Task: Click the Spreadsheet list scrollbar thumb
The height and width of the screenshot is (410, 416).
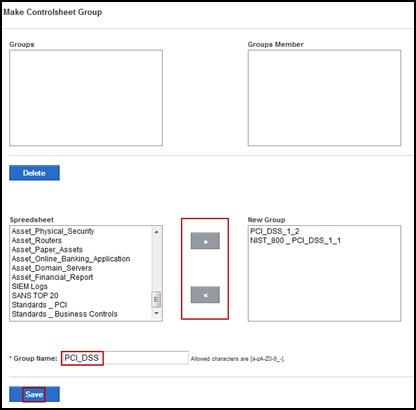Action: [x=156, y=299]
